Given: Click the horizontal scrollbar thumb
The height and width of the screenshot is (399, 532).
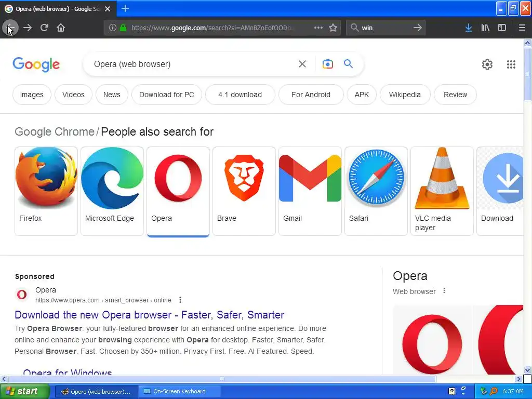Looking at the screenshot, I should click(x=222, y=379).
